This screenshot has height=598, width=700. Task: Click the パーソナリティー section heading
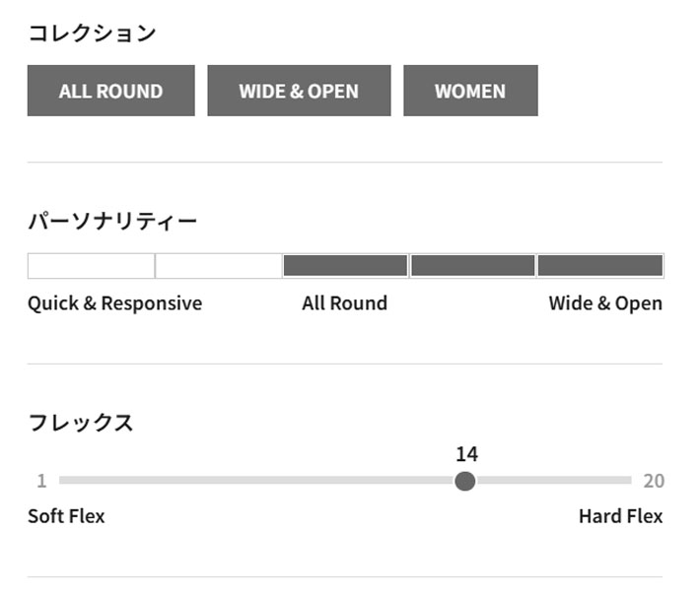click(112, 221)
